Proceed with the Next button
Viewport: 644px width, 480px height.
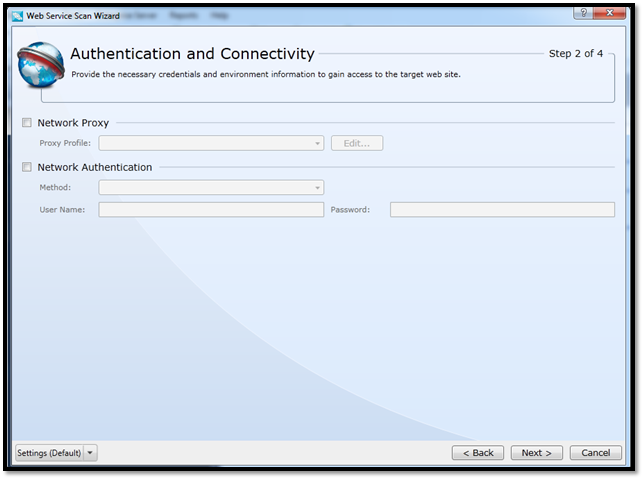(x=536, y=452)
